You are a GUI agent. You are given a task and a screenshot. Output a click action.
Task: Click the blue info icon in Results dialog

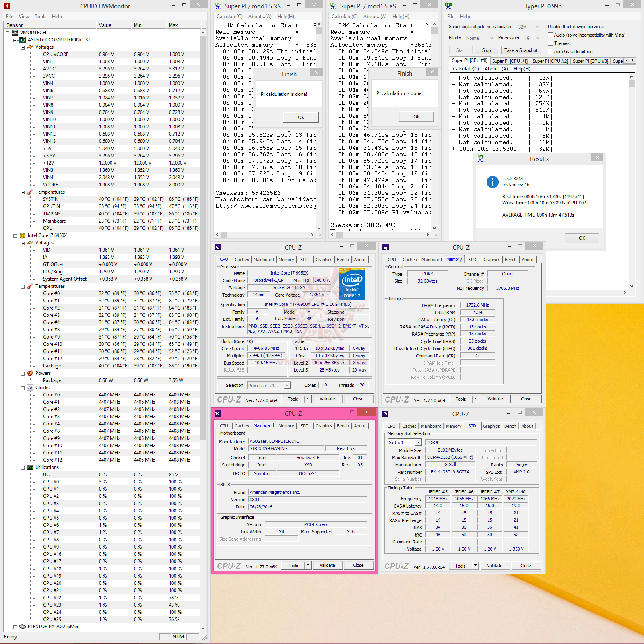[493, 182]
